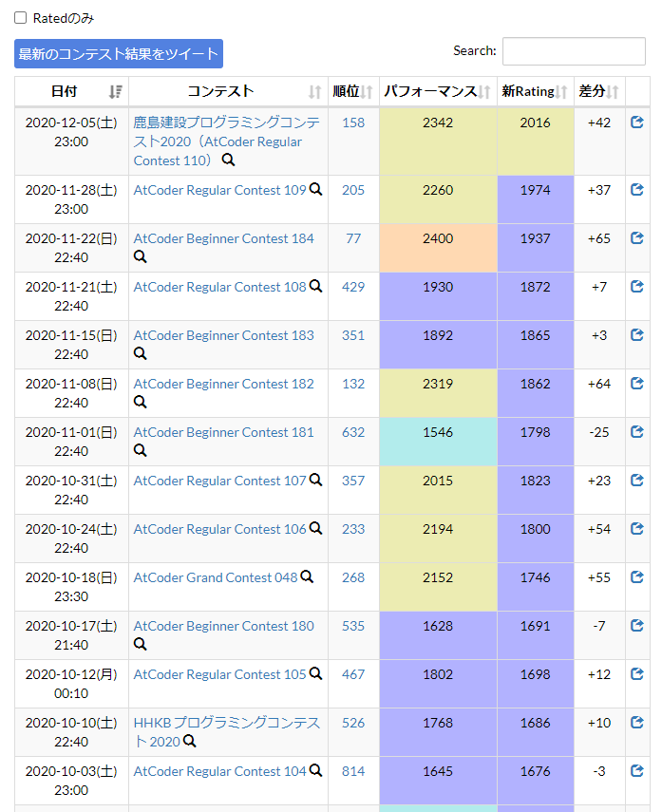Sort by 差分 column
The image size is (662, 812).
pos(599,92)
